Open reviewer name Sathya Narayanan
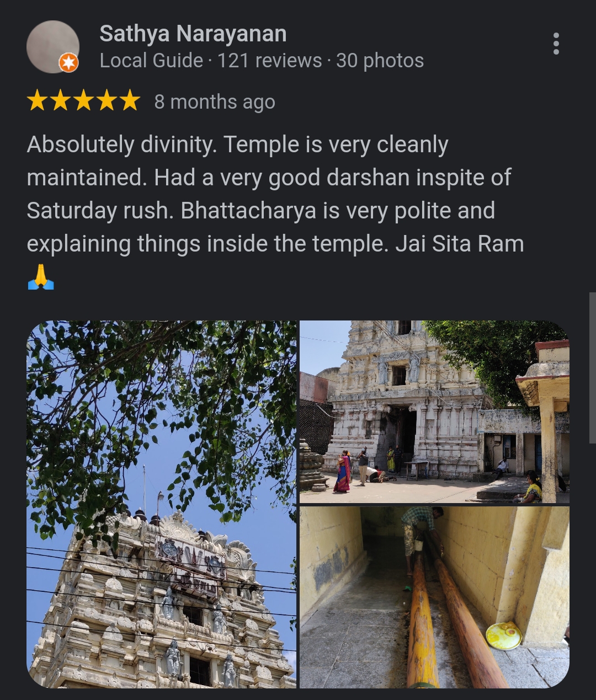Viewport: 596px width, 700px height. (x=193, y=34)
